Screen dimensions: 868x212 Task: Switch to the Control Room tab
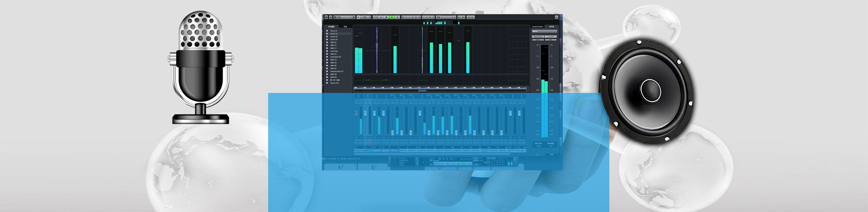point(538,27)
